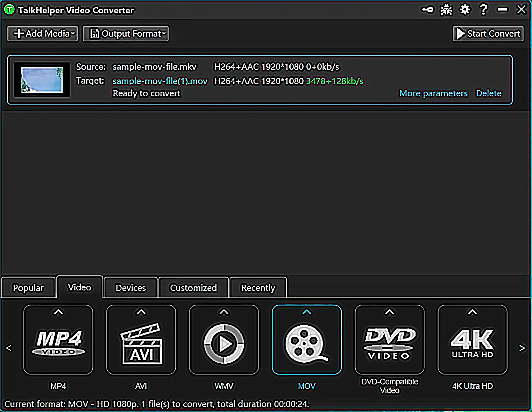Open settings via the gear icon
532x412 pixels.
[465, 10]
